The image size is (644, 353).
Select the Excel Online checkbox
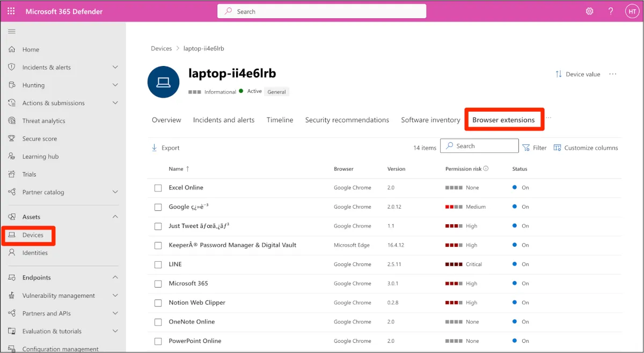158,188
